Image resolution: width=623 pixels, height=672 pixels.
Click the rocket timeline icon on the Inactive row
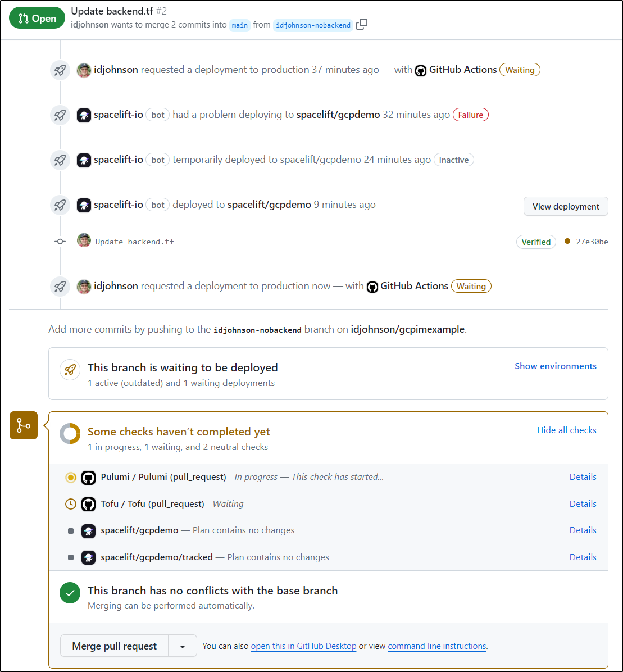click(60, 160)
